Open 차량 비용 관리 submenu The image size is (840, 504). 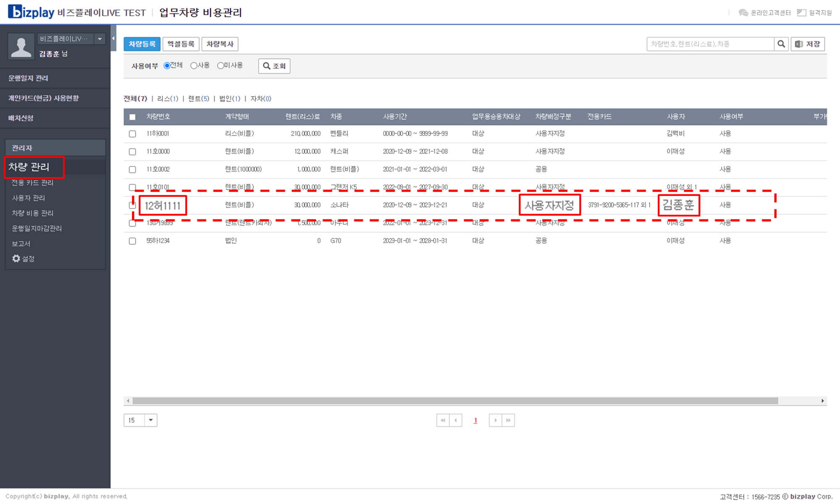(x=32, y=213)
